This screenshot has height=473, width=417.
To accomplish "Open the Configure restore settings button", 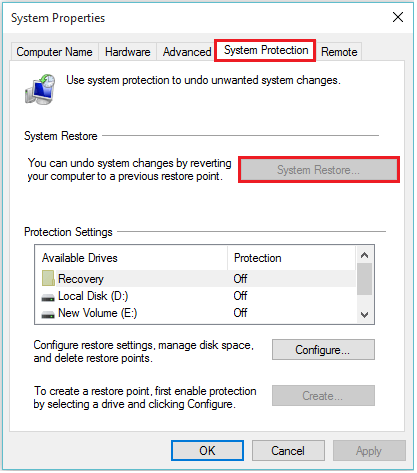I will point(323,350).
